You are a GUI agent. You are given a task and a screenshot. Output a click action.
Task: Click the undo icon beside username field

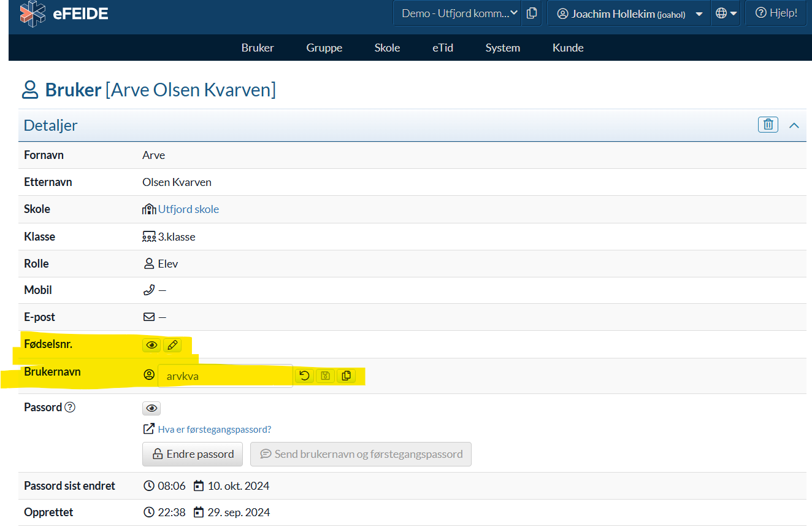(x=304, y=376)
